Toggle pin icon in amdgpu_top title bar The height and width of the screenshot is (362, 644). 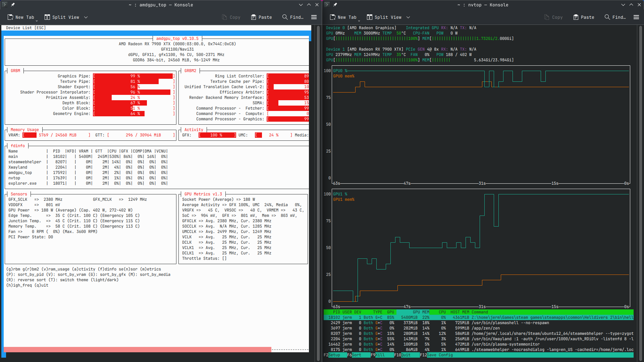[x=13, y=5]
